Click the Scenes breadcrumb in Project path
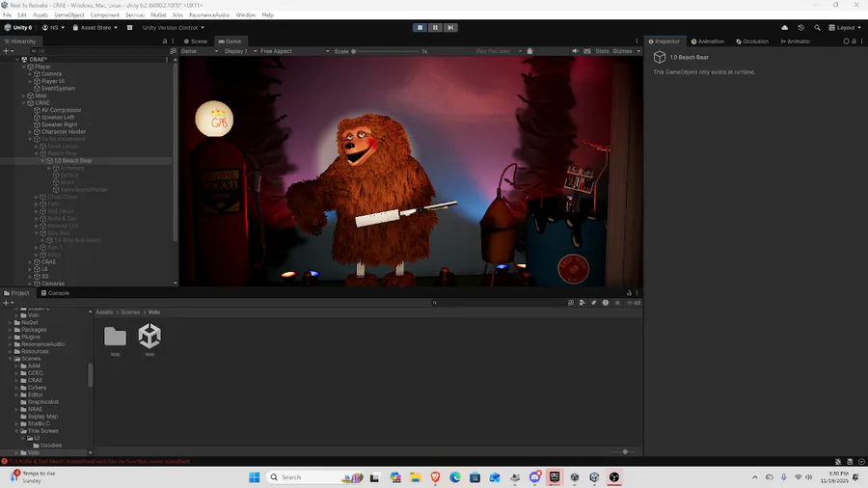Screen dimensions: 868x488 point(130,312)
